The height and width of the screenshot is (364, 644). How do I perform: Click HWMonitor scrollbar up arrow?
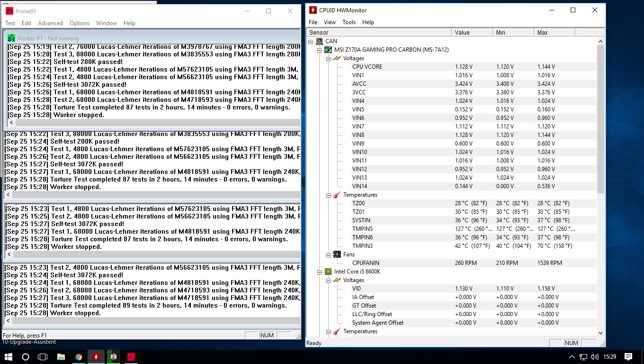click(601, 41)
